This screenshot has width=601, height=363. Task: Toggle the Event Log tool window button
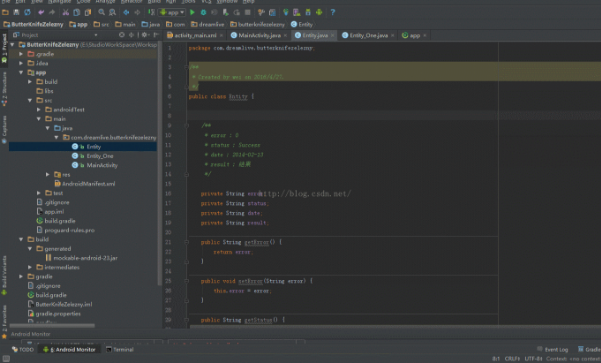pos(553,350)
